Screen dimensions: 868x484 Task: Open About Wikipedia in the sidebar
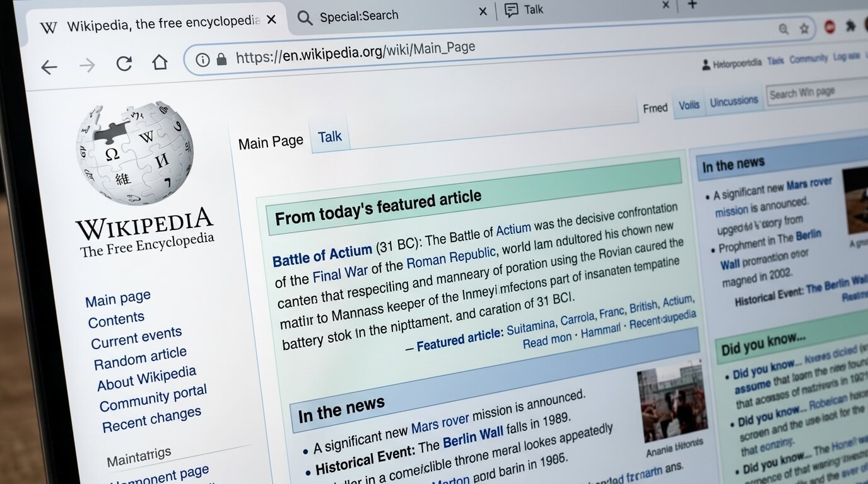coord(146,379)
